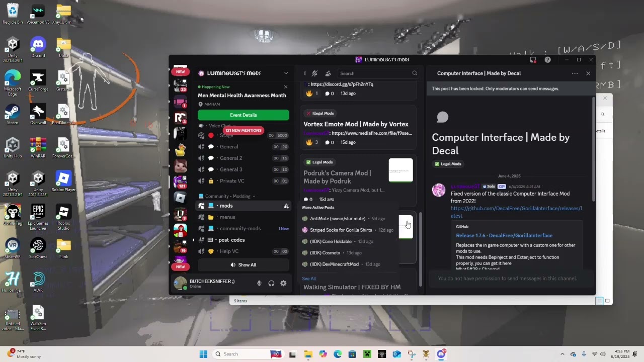Open the SteamVR desktop shortcut
Image resolution: width=644 pixels, height=362 pixels.
pyautogui.click(x=13, y=248)
